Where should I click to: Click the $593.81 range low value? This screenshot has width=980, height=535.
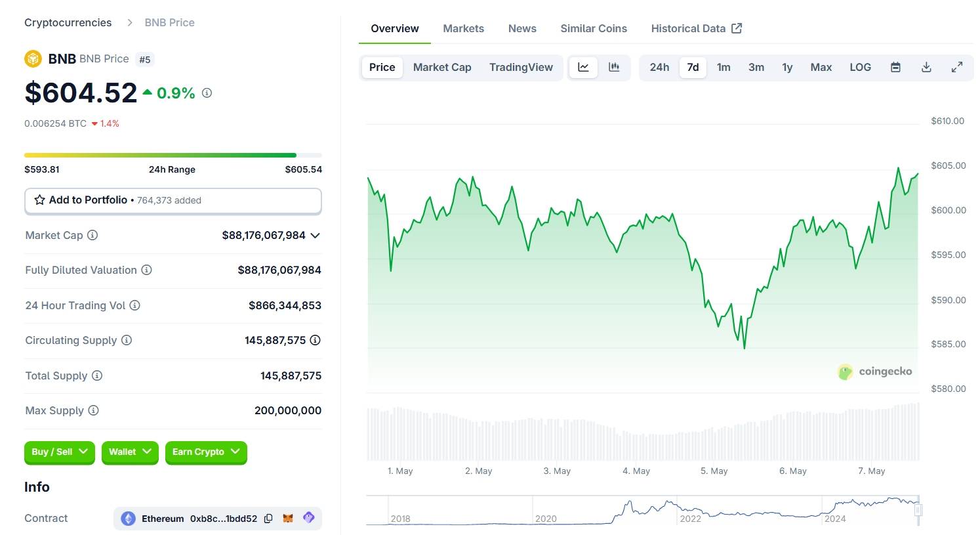(42, 169)
